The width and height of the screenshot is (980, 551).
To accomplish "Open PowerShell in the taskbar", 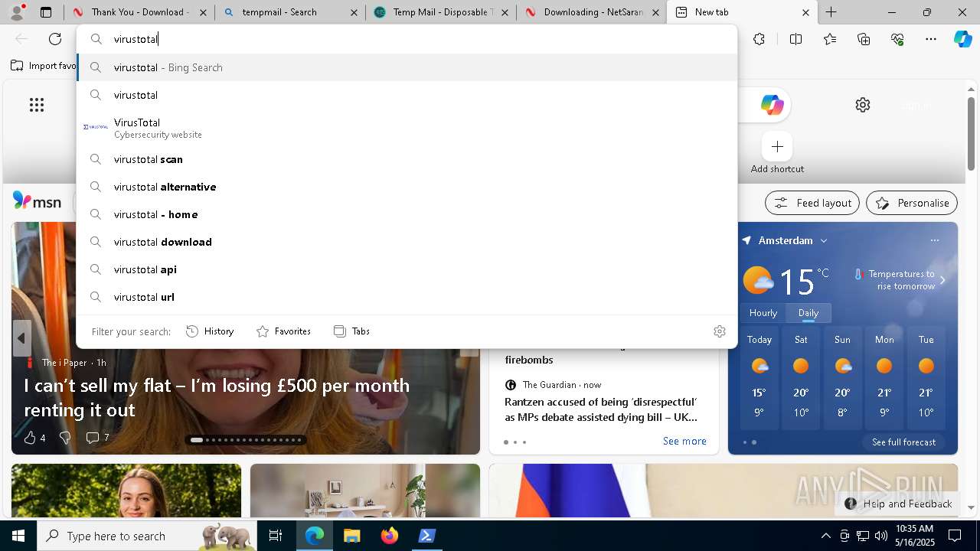I will 426,536.
